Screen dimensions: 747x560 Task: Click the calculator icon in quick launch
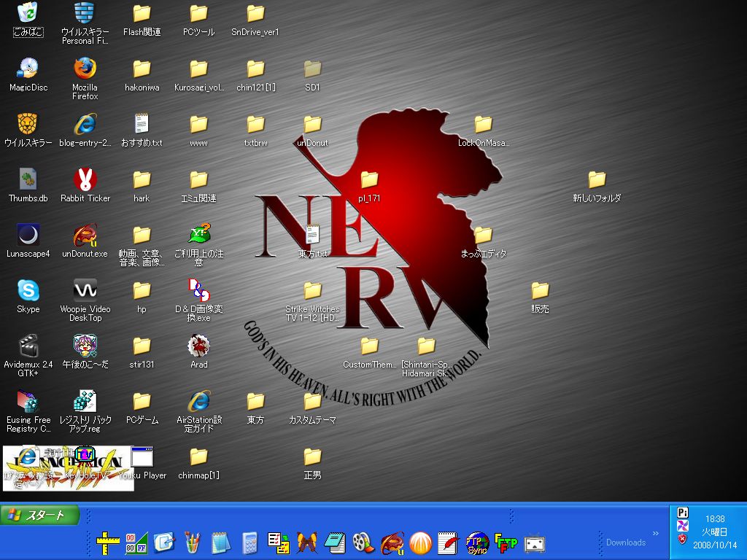(249, 542)
